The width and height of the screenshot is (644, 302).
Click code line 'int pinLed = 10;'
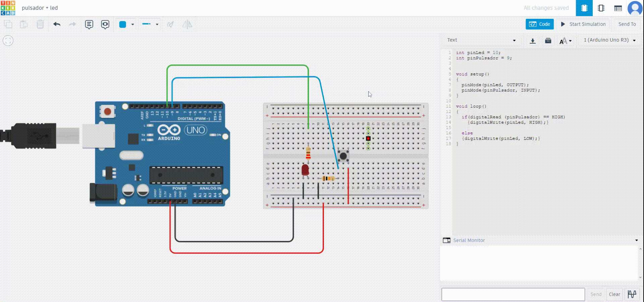coord(478,53)
